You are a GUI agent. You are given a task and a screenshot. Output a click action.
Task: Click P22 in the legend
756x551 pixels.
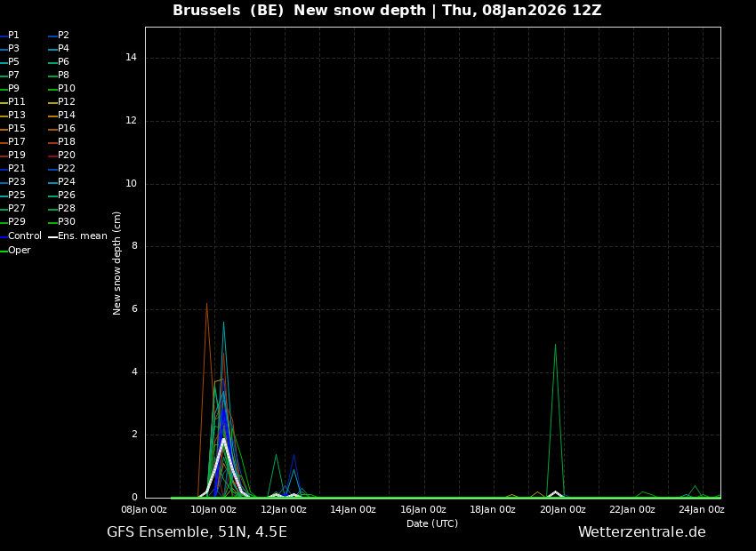[61, 169]
